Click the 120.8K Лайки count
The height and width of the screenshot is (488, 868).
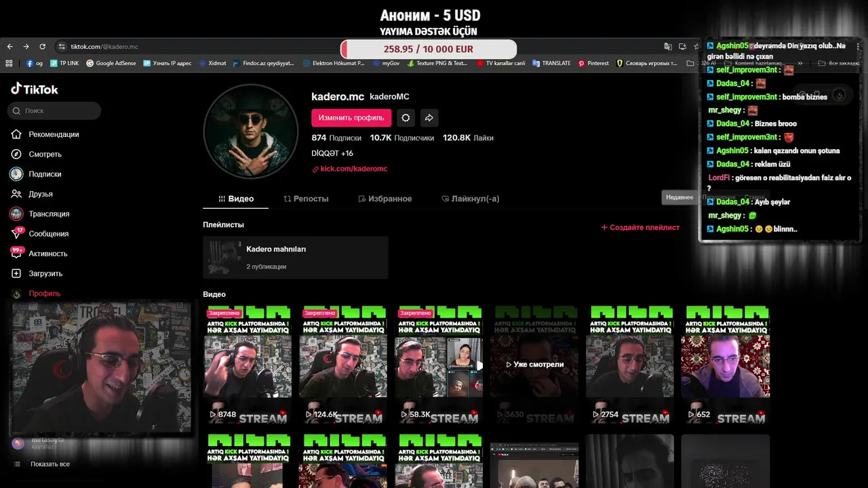coord(468,138)
